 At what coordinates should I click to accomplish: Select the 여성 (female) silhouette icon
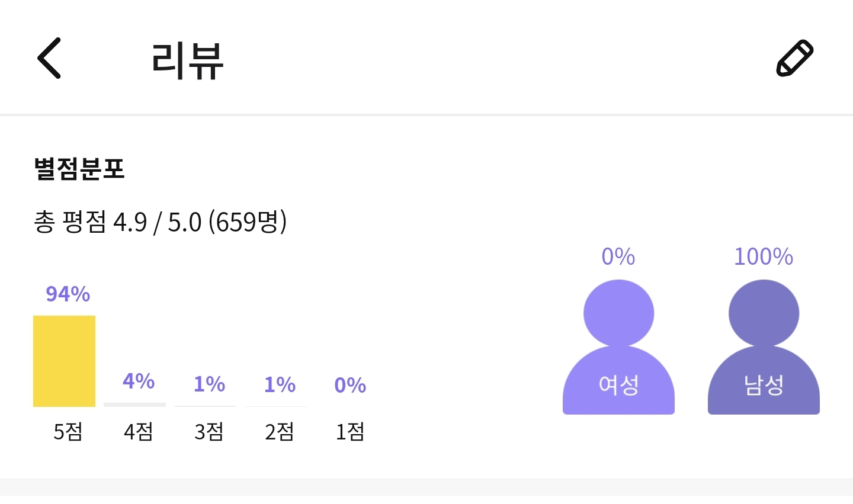[x=618, y=347]
